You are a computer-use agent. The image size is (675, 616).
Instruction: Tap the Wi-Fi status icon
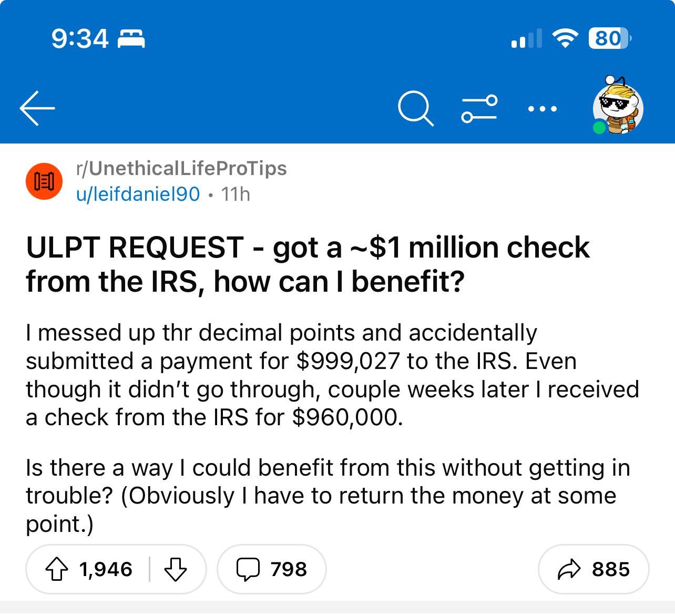click(x=564, y=39)
